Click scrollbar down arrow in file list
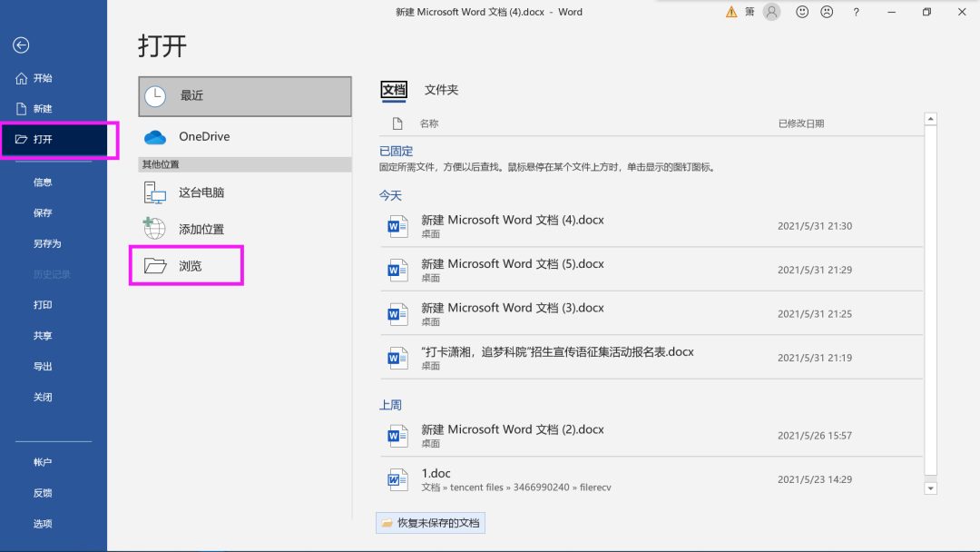Viewport: 980px width, 552px height. [x=930, y=488]
